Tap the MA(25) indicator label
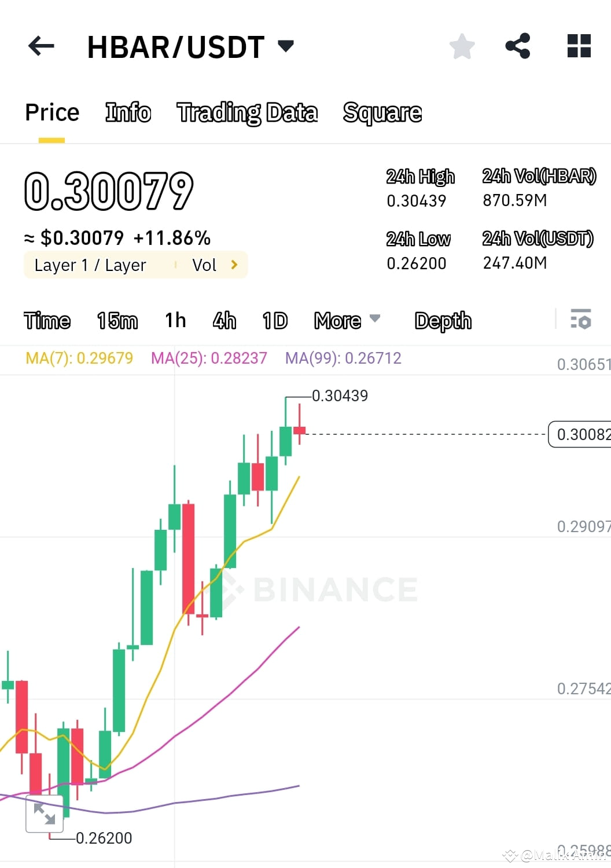The image size is (611, 868). [209, 358]
